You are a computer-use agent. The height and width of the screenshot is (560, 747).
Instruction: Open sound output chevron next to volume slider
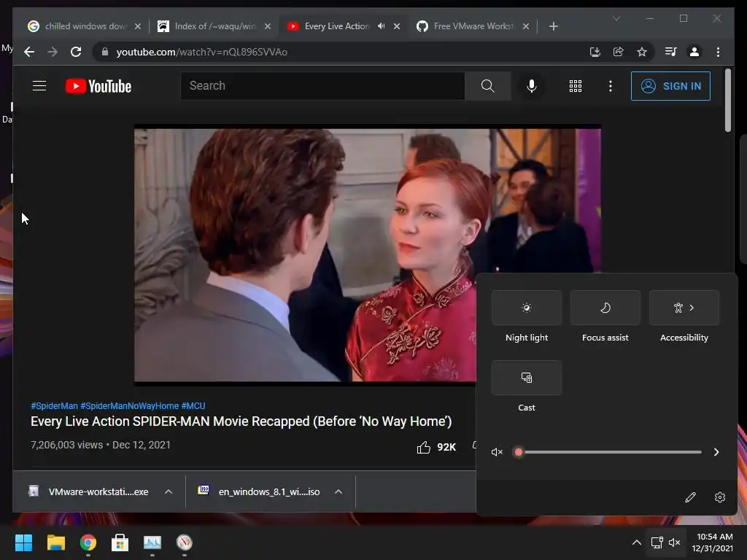pyautogui.click(x=716, y=452)
